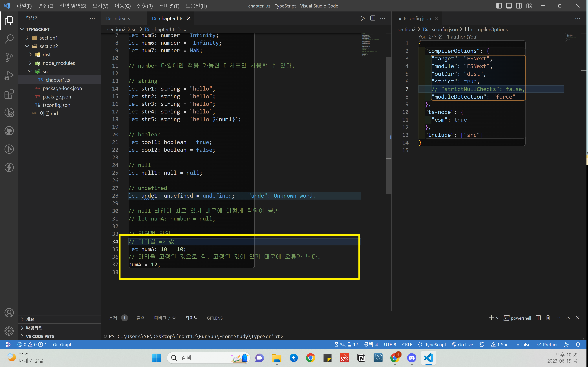Image resolution: width=588 pixels, height=367 pixels.
Task: Open Discord from the Windows taskbar
Action: (x=412, y=358)
